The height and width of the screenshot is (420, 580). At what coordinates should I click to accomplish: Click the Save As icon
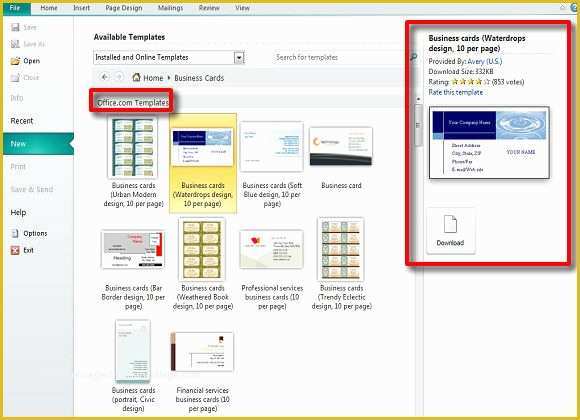point(15,44)
